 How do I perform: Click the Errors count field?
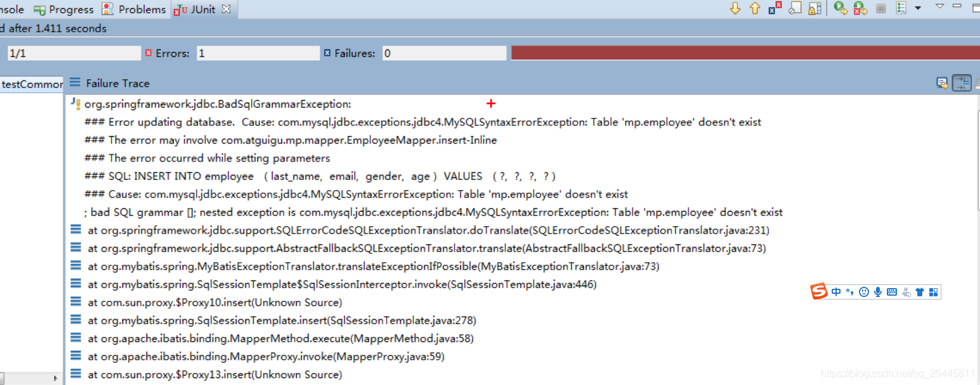[257, 53]
